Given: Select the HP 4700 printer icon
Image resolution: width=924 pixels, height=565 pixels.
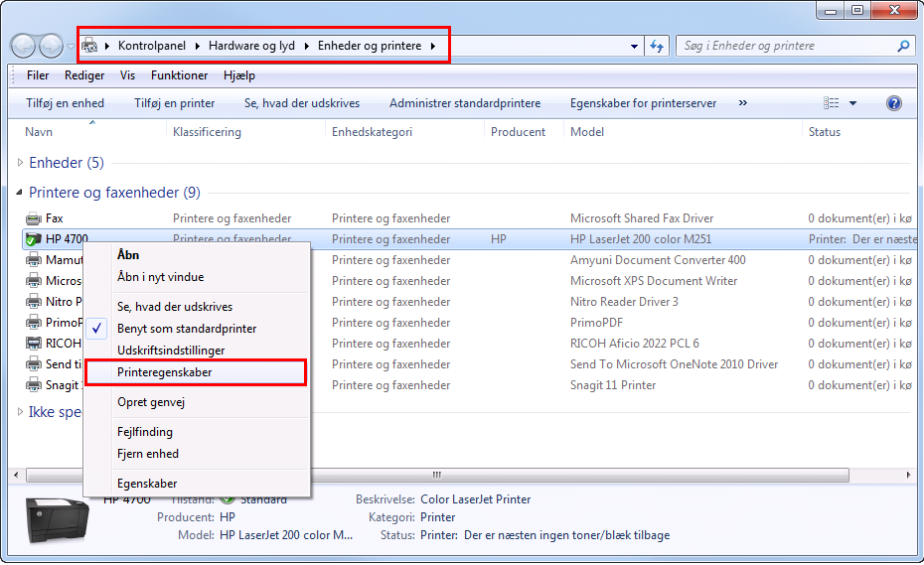Looking at the screenshot, I should (x=34, y=239).
